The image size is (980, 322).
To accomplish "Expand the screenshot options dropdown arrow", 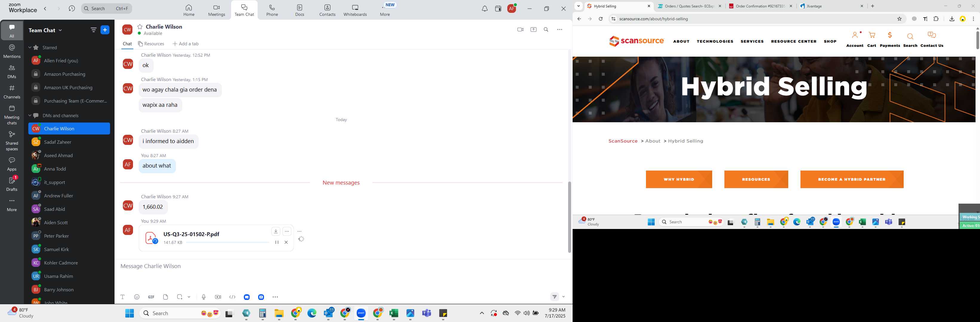I will click(189, 297).
